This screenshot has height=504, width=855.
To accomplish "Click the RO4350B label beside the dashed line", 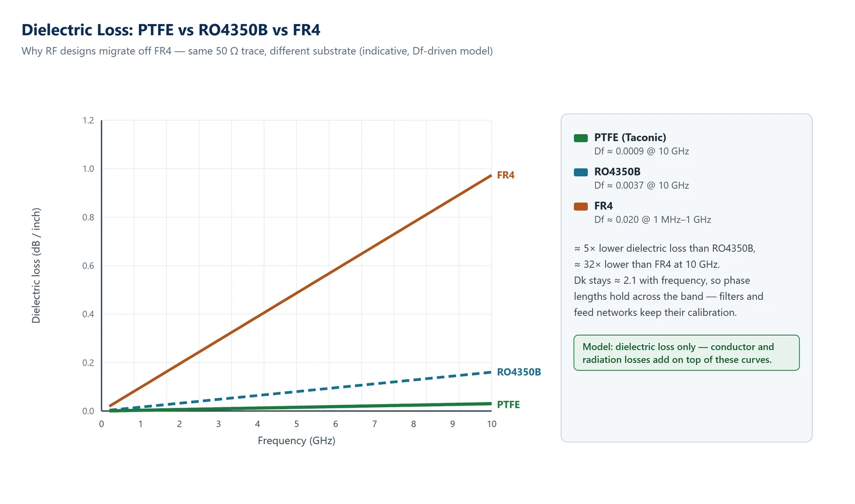I will (519, 372).
